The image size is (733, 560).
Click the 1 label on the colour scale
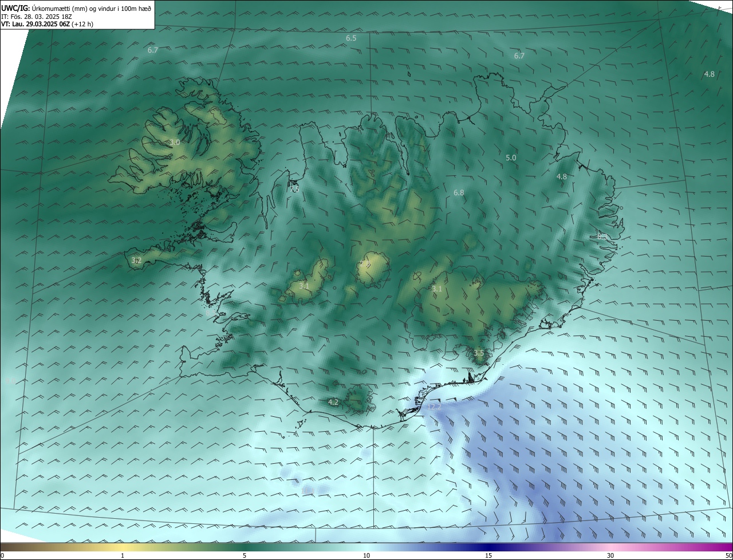[x=123, y=555]
